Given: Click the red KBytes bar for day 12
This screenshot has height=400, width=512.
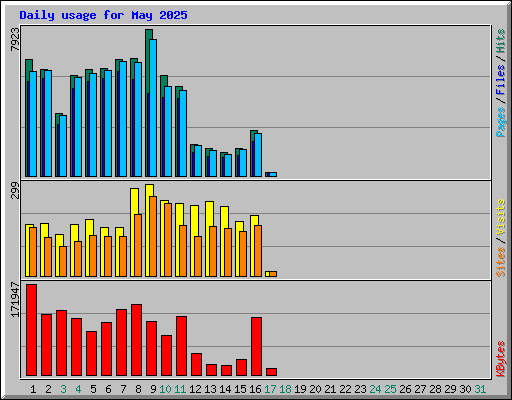Looking at the screenshot, I should tap(196, 364).
